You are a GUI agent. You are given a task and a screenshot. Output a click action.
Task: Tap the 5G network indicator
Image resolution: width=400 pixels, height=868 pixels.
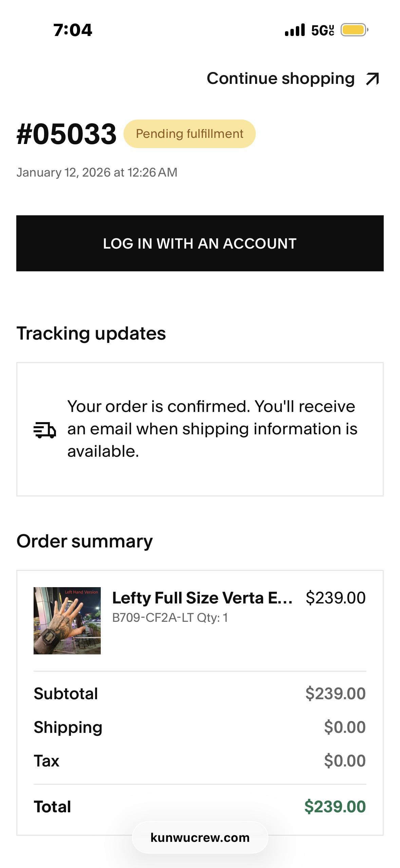pyautogui.click(x=322, y=30)
